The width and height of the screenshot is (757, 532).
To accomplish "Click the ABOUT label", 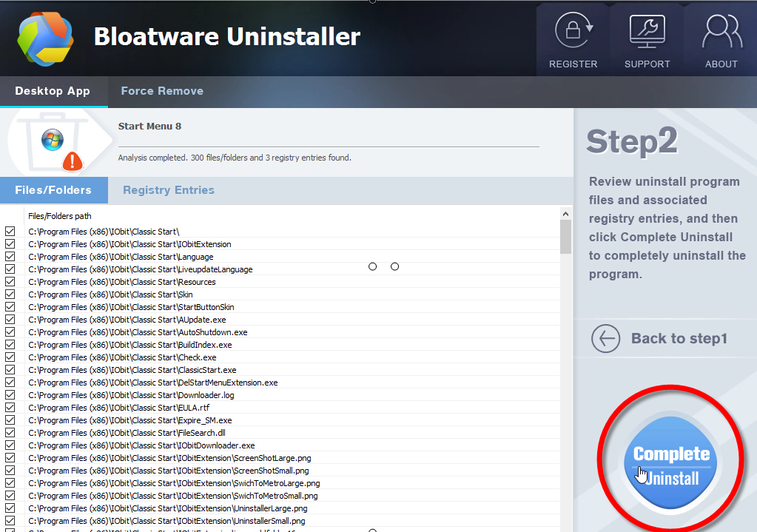I will 721,64.
